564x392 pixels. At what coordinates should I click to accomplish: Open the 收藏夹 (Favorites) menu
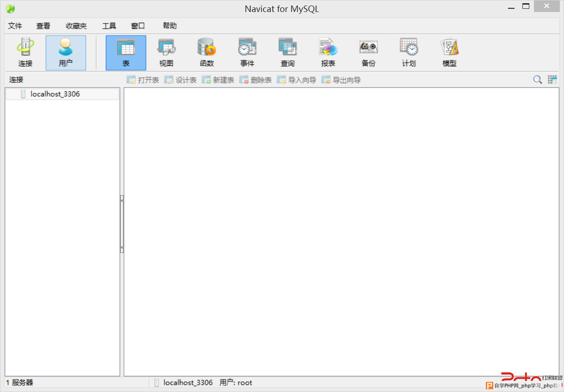76,26
